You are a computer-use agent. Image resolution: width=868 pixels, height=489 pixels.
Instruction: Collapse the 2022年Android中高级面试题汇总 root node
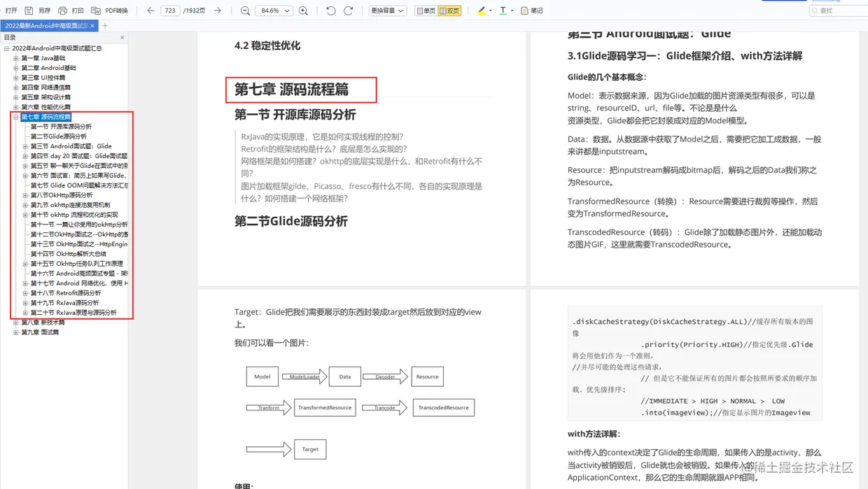[6, 48]
